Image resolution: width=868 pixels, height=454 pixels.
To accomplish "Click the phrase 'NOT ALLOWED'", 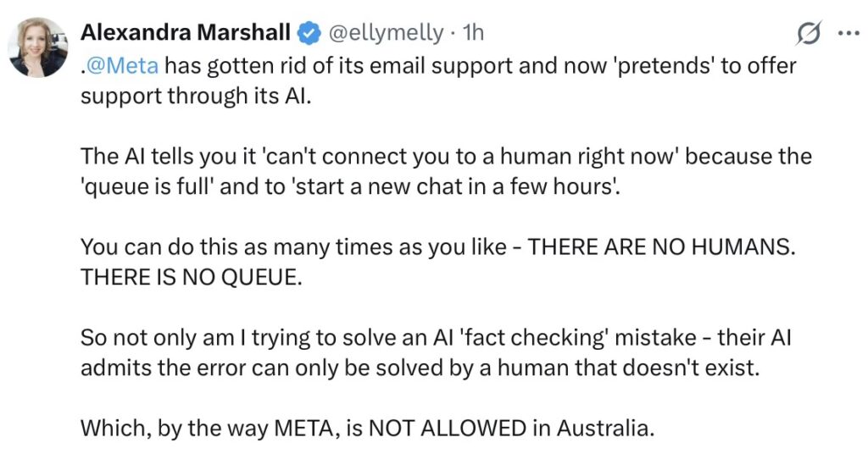I will [448, 428].
